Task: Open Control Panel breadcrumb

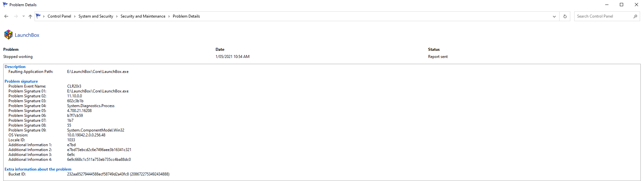Action: click(59, 16)
